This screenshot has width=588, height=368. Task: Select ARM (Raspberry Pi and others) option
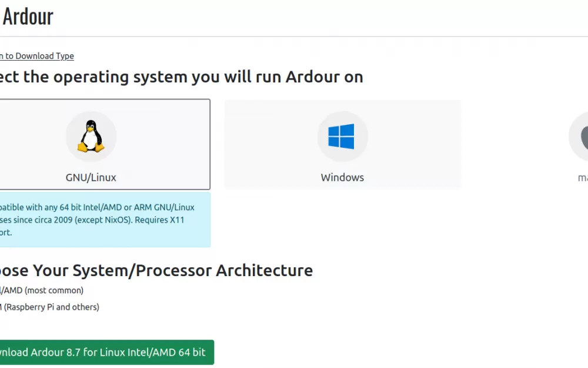tap(49, 307)
